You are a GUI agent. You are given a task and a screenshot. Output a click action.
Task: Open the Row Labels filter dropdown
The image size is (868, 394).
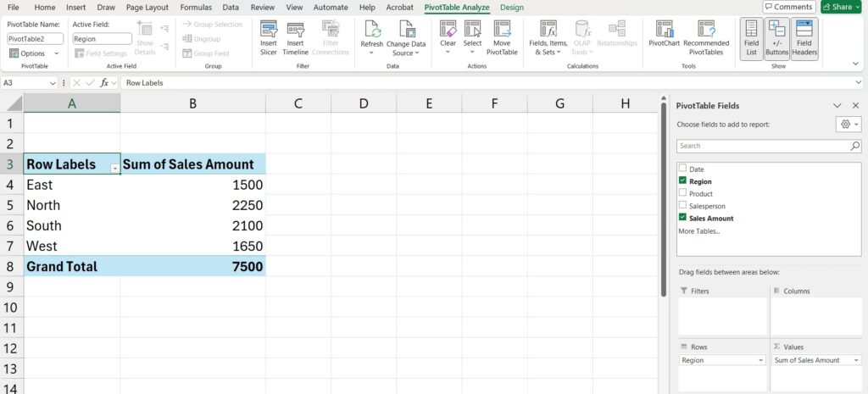click(x=114, y=169)
